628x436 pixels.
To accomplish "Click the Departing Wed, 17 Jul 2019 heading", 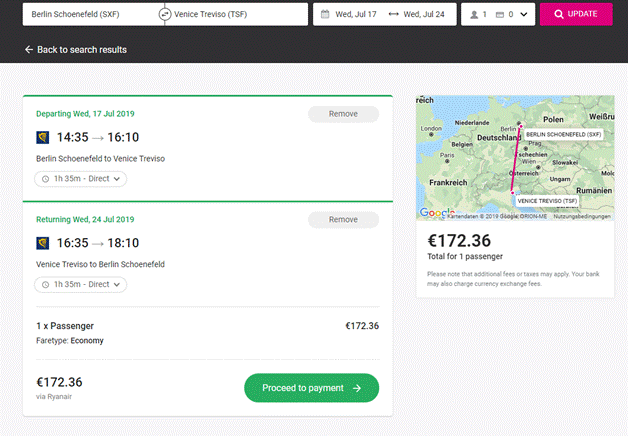I will point(85,114).
